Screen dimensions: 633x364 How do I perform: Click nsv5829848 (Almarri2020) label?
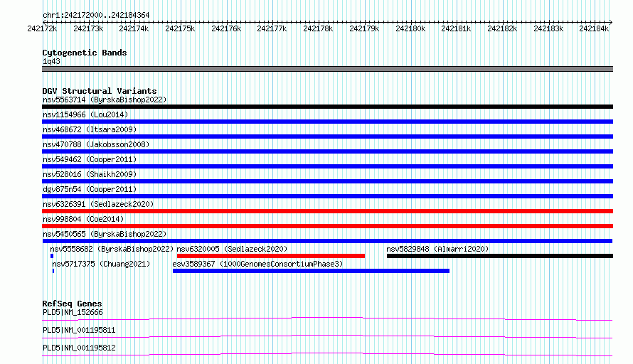click(437, 249)
